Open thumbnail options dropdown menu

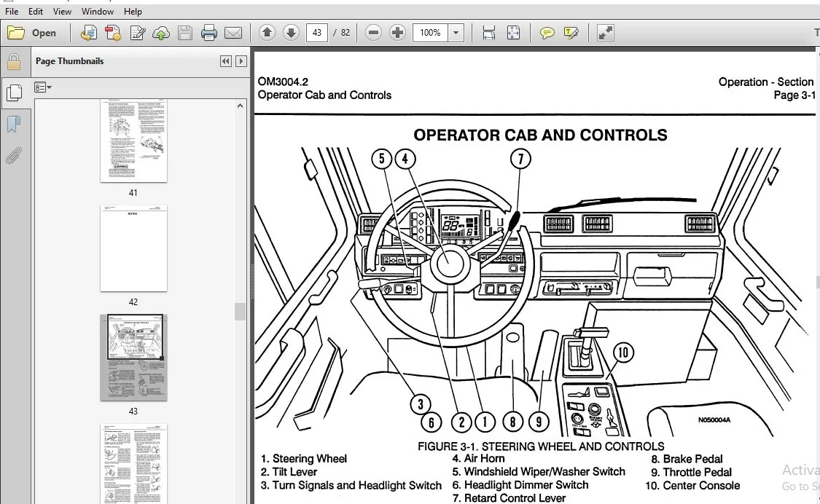(x=43, y=87)
